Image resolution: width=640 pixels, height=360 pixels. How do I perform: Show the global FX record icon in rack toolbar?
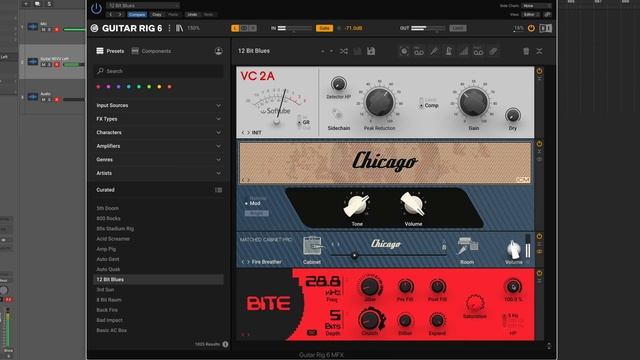tap(404, 51)
